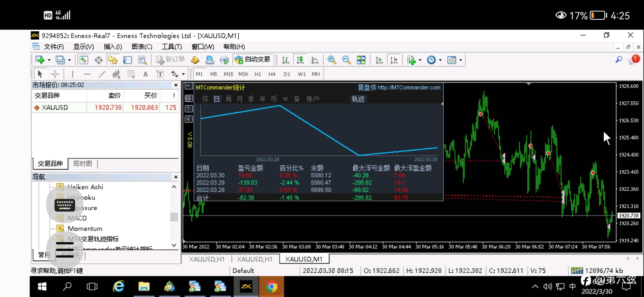Switch to the 即时图 tab
644x297 pixels.
click(x=83, y=164)
